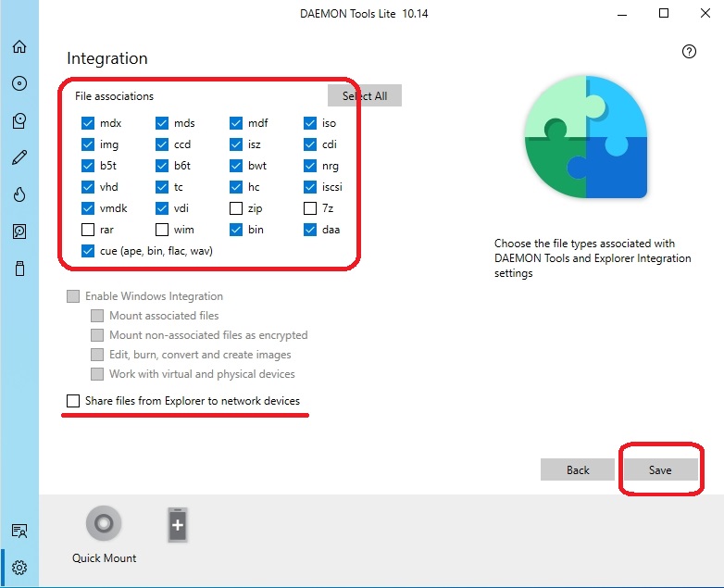Uncheck the vdi file association

click(x=162, y=208)
